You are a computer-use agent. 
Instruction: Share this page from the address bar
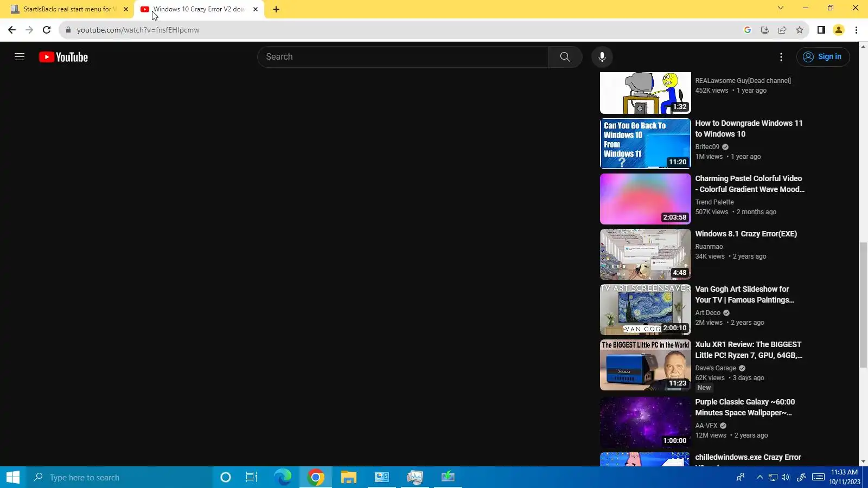(782, 30)
